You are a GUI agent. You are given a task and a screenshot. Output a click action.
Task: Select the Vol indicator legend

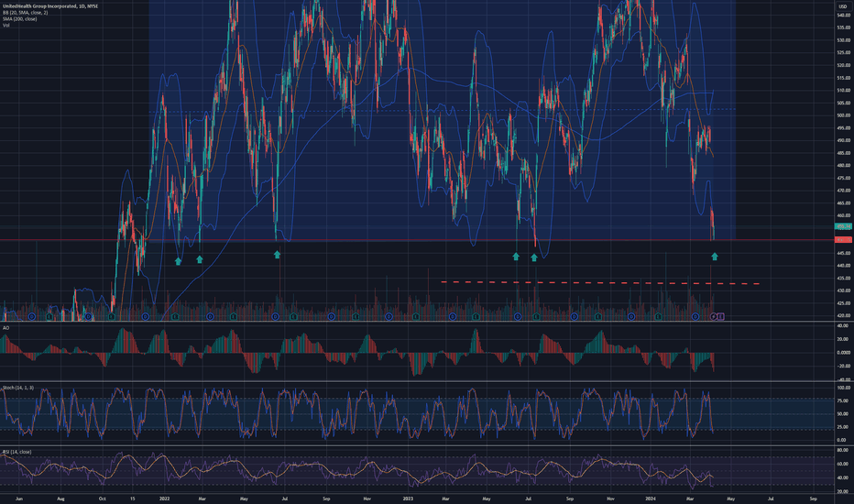(5, 25)
